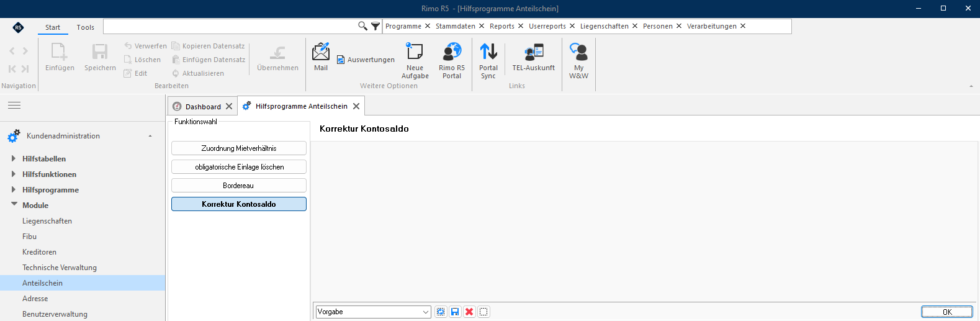The width and height of the screenshot is (980, 321).
Task: Click the blue floppy disk save icon
Action: click(x=455, y=312)
